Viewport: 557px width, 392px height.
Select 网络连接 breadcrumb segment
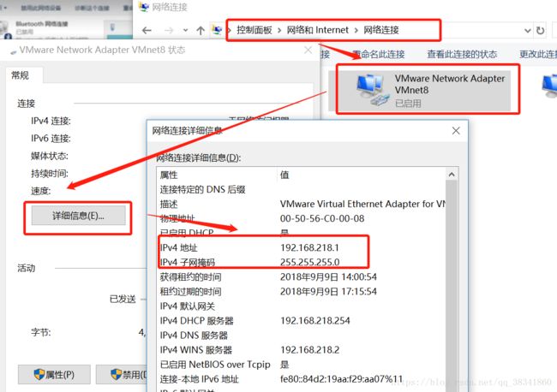380,30
